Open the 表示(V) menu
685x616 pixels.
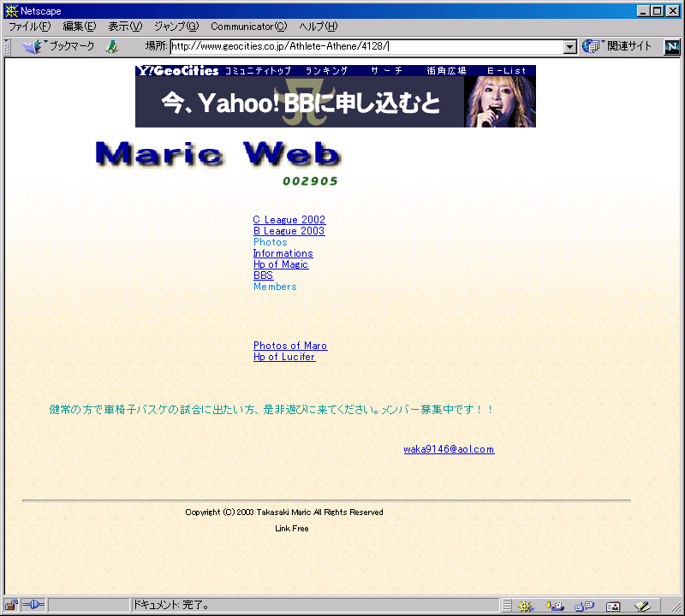(125, 27)
